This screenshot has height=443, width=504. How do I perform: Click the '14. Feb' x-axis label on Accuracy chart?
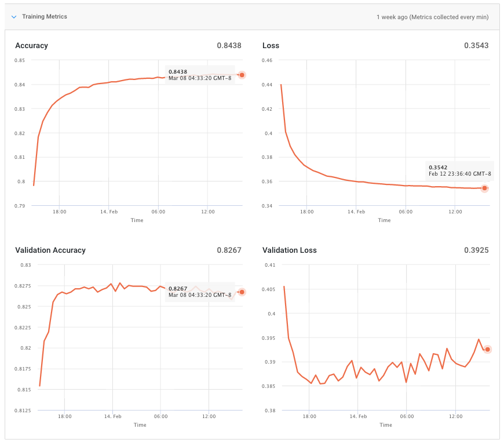click(108, 212)
